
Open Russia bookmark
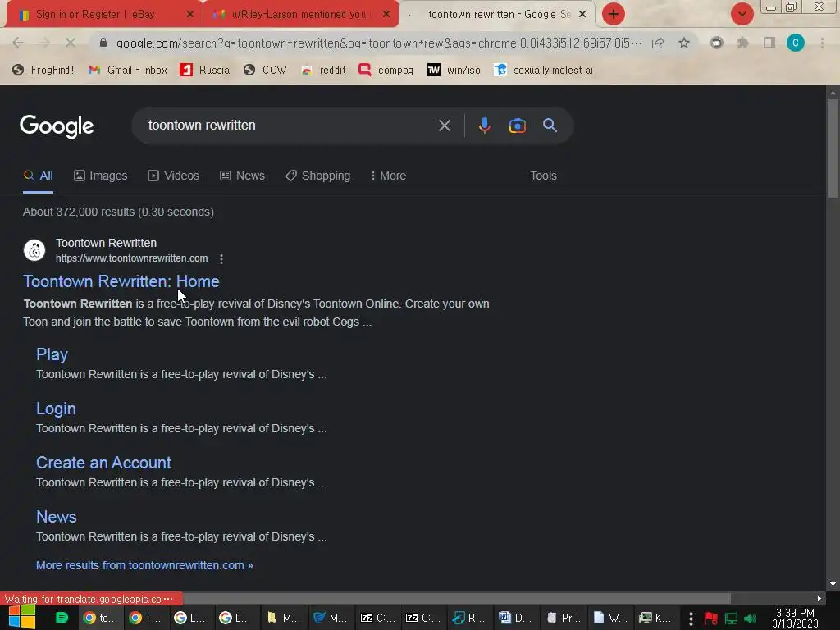coord(204,70)
